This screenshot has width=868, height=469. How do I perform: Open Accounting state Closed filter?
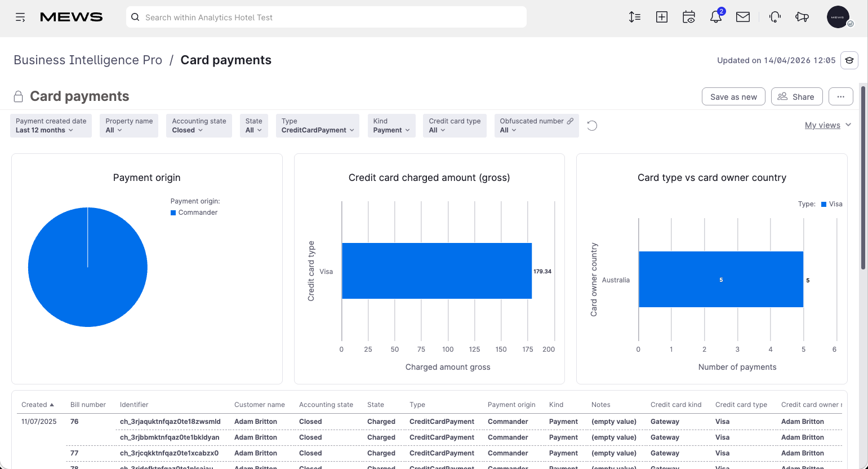coord(199,126)
